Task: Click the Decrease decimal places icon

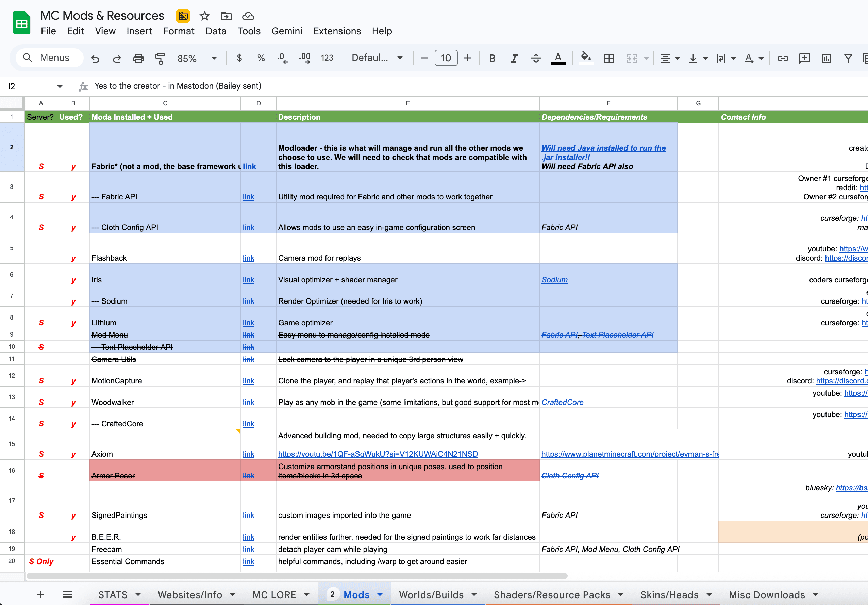Action: click(282, 58)
